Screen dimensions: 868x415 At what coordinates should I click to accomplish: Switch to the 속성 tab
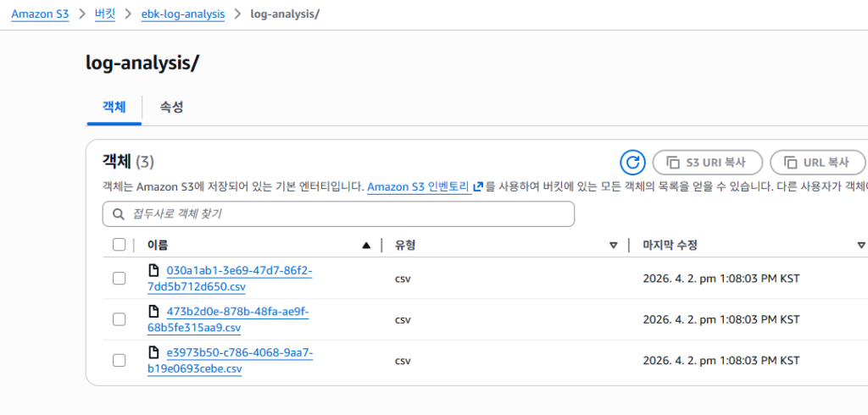(172, 108)
